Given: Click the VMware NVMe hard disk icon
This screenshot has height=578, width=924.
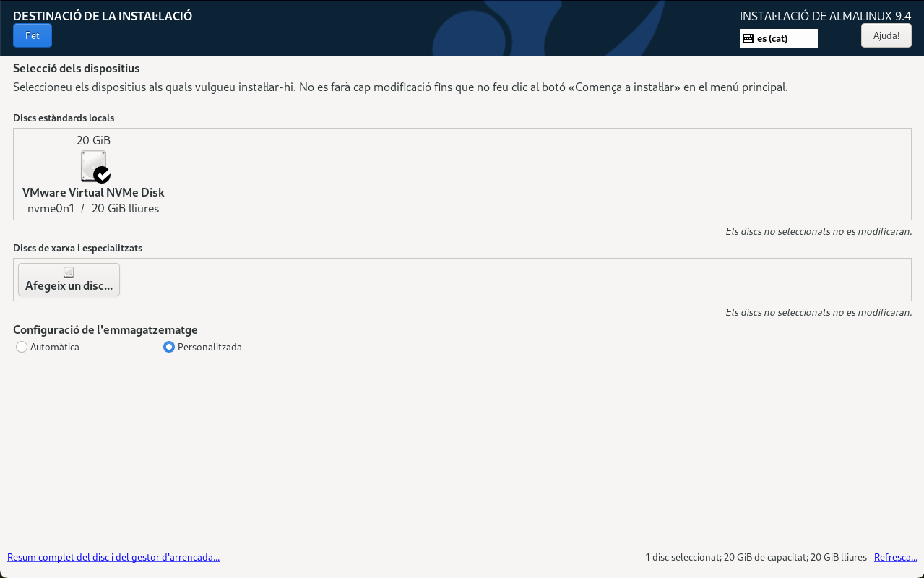Looking at the screenshot, I should (x=92, y=165).
